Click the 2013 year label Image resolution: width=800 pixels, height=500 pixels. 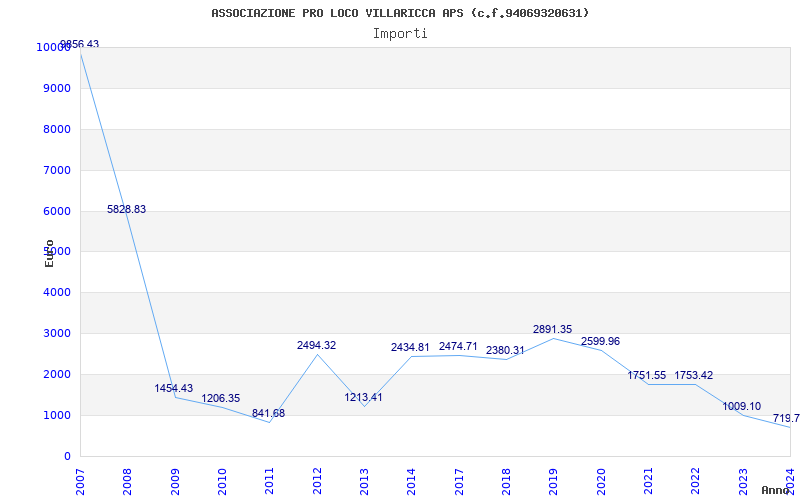(x=364, y=482)
